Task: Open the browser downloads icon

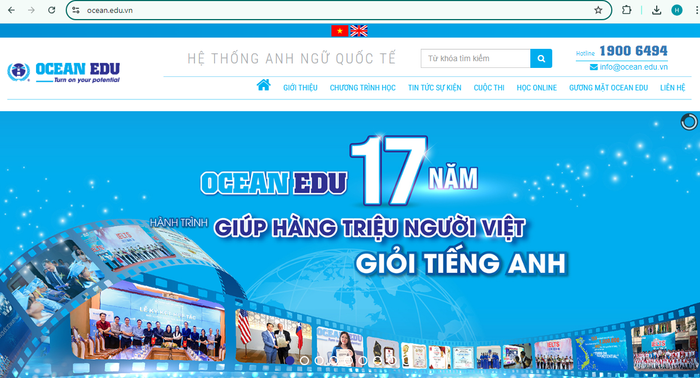Action: pos(656,10)
